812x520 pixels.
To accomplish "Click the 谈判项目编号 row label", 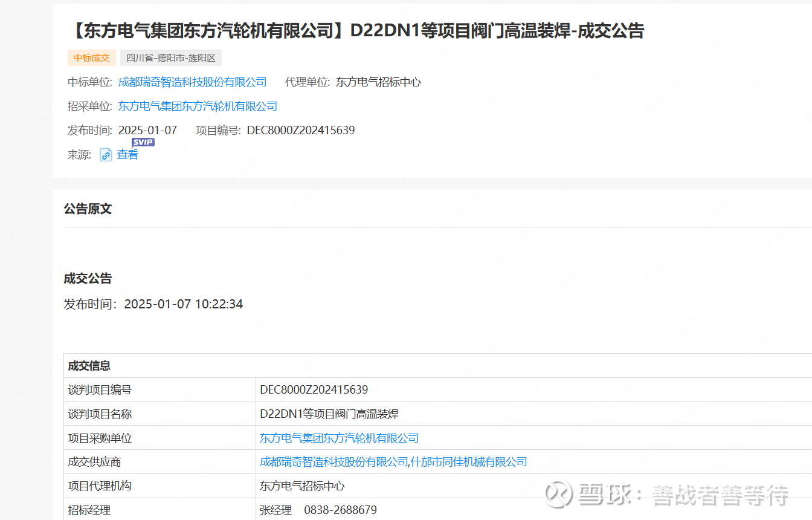I will [100, 390].
